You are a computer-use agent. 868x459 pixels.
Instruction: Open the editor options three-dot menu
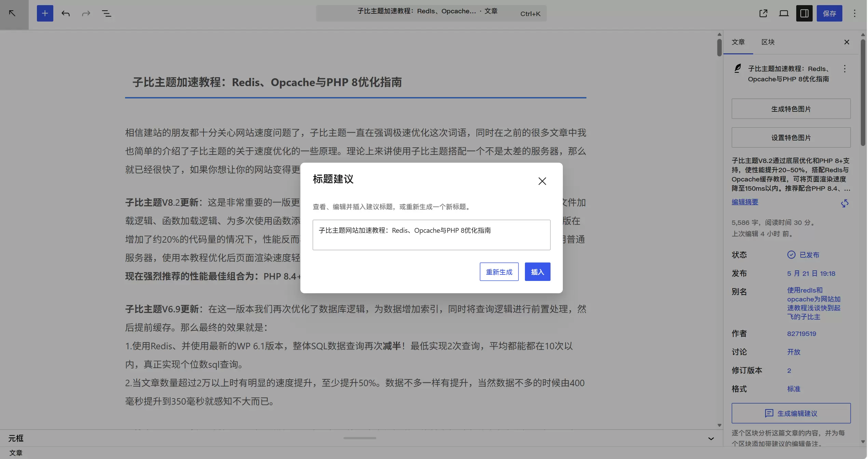pos(854,14)
